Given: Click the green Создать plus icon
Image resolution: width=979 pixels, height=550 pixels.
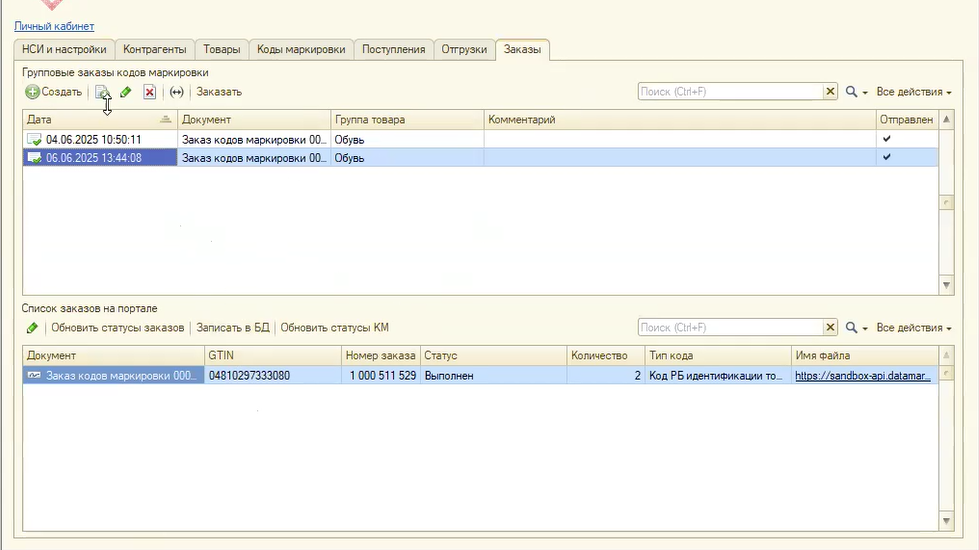Looking at the screenshot, I should tap(33, 92).
